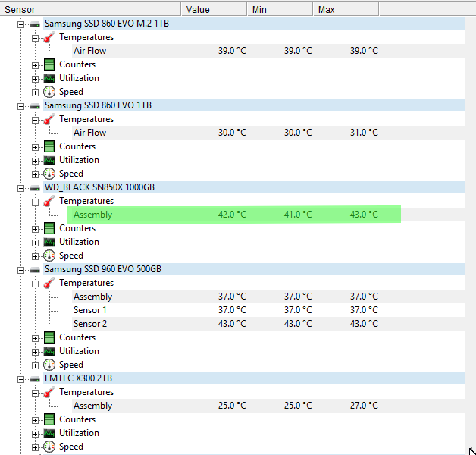Select the Samsung SSD 860 EVO M.2 1TB row
The width and height of the screenshot is (476, 455).
254,24
